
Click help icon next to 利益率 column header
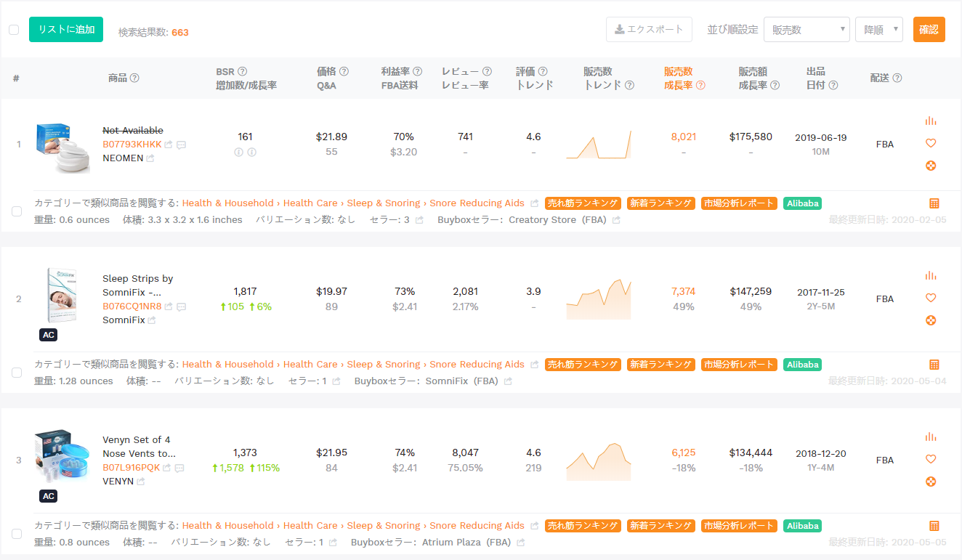pos(418,71)
